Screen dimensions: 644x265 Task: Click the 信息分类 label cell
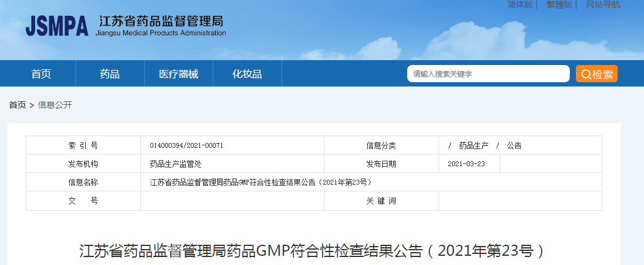click(381, 145)
